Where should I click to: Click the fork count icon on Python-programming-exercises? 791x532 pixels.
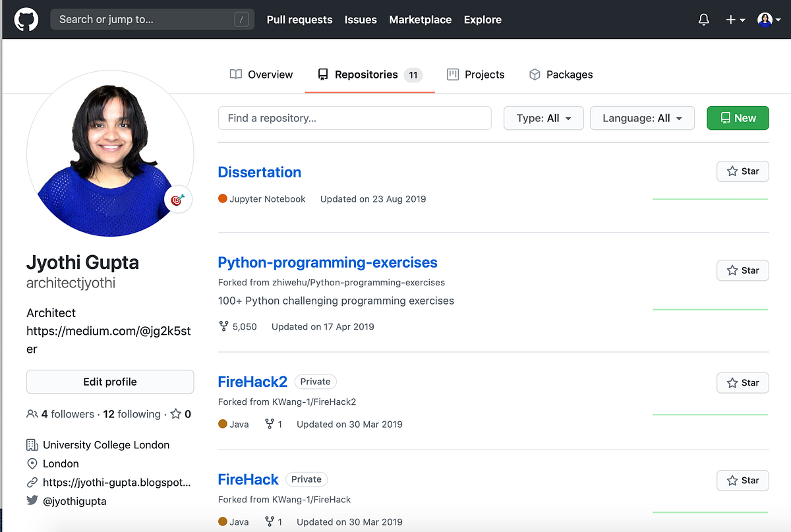pos(224,326)
